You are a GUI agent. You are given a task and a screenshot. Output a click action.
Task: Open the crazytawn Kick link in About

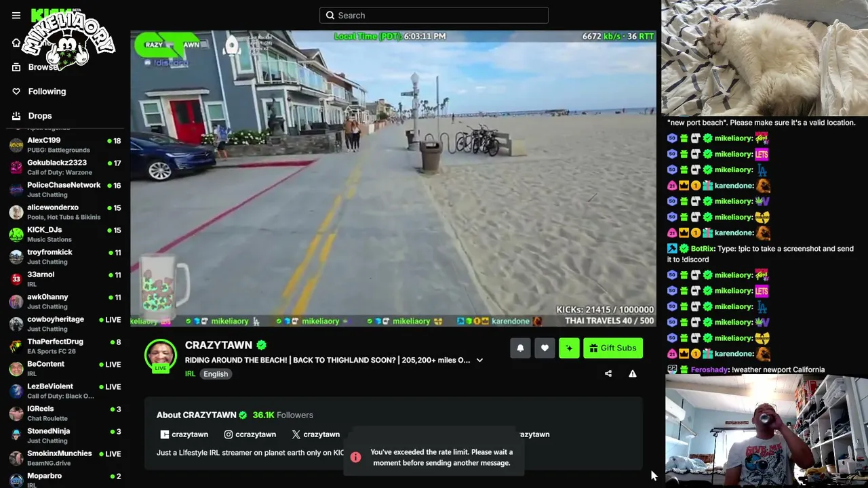pyautogui.click(x=184, y=434)
